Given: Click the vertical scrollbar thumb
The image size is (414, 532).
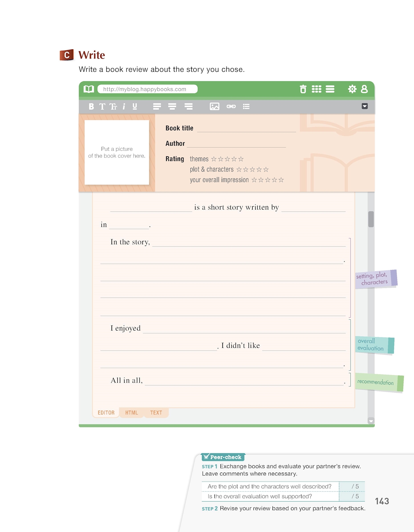Looking at the screenshot, I should pos(371,219).
